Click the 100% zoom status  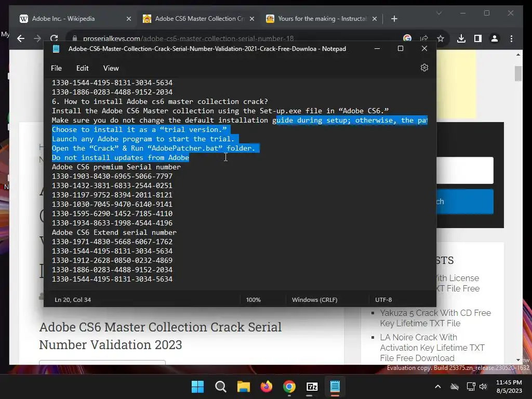(253, 300)
